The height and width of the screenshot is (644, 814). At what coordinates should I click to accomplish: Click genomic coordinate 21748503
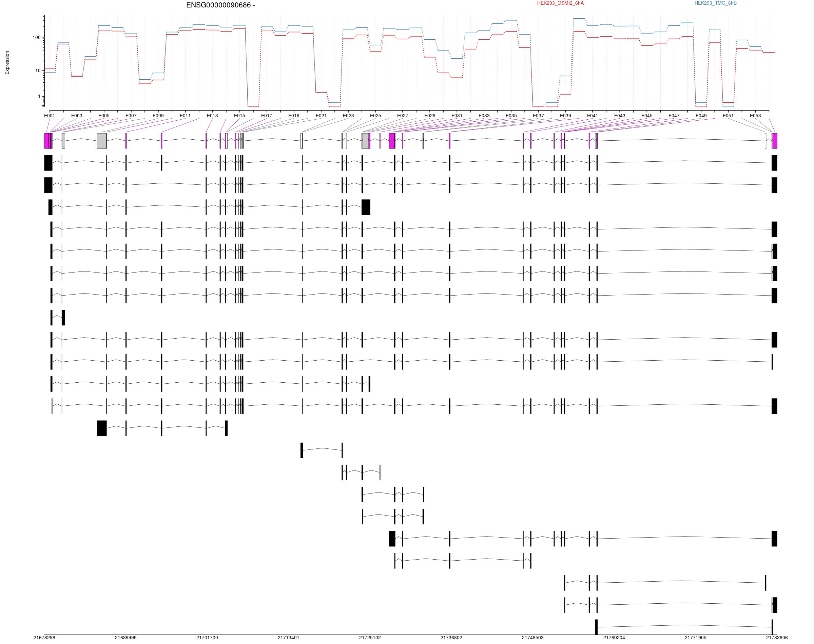(532, 638)
